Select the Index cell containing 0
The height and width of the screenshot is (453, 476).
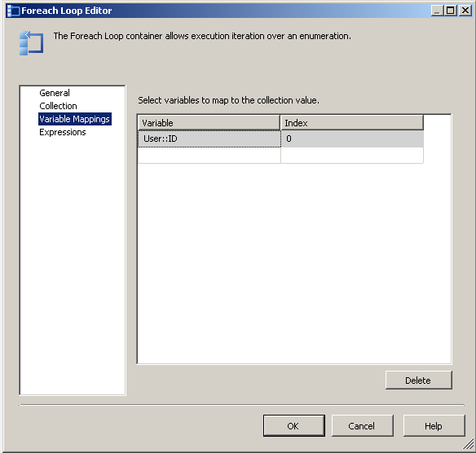point(352,139)
